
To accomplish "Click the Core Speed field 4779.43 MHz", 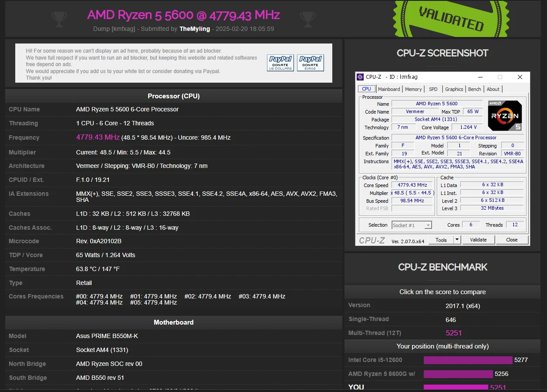I will 412,185.
